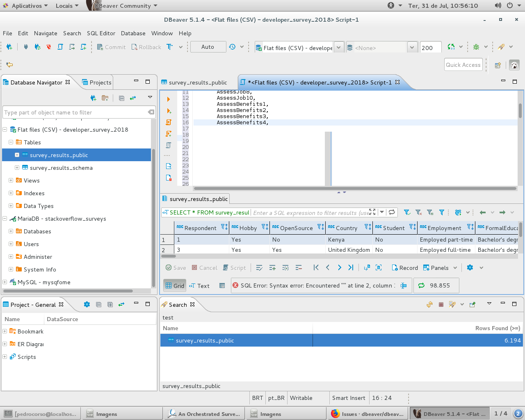The image size is (525, 420).
Task: Click the horizontal scrollbar in SQL editor
Action: pyautogui.click(x=355, y=189)
